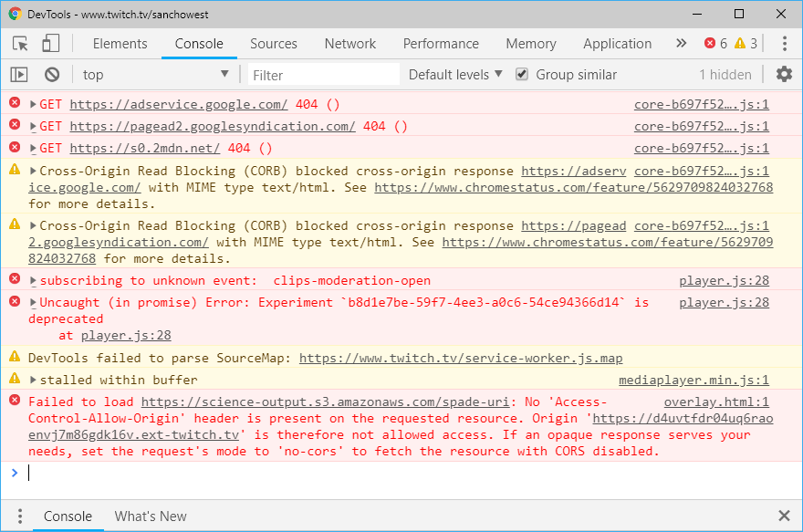Open https://adservice.google.com/ link in GET error
This screenshot has height=532, width=803.
click(179, 104)
